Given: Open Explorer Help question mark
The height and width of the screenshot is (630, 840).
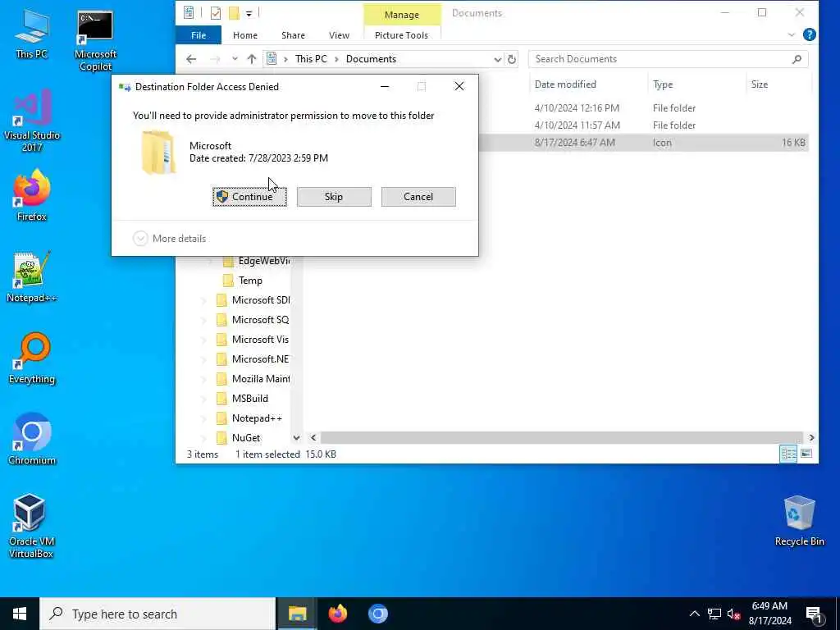Looking at the screenshot, I should pos(809,34).
